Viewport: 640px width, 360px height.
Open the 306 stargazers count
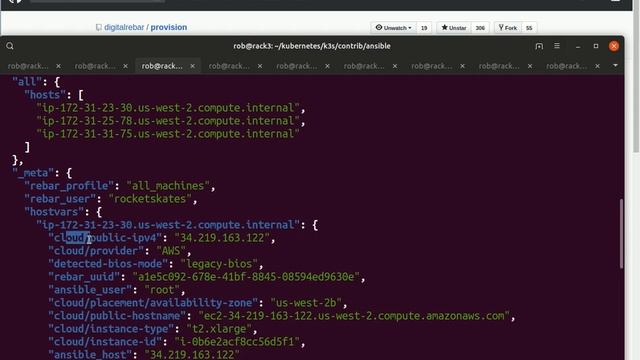click(480, 28)
